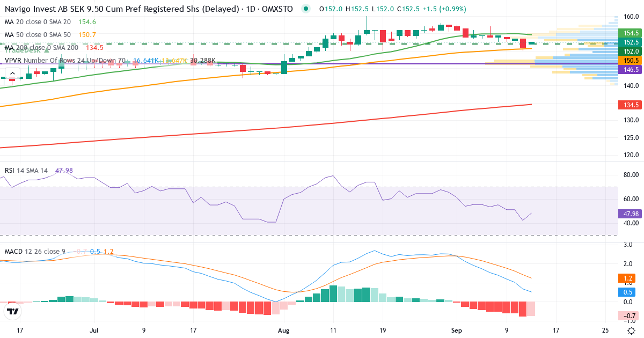This screenshot has width=644, height=338.
Task: Click the 25 date on time axis
Action: (x=605, y=330)
